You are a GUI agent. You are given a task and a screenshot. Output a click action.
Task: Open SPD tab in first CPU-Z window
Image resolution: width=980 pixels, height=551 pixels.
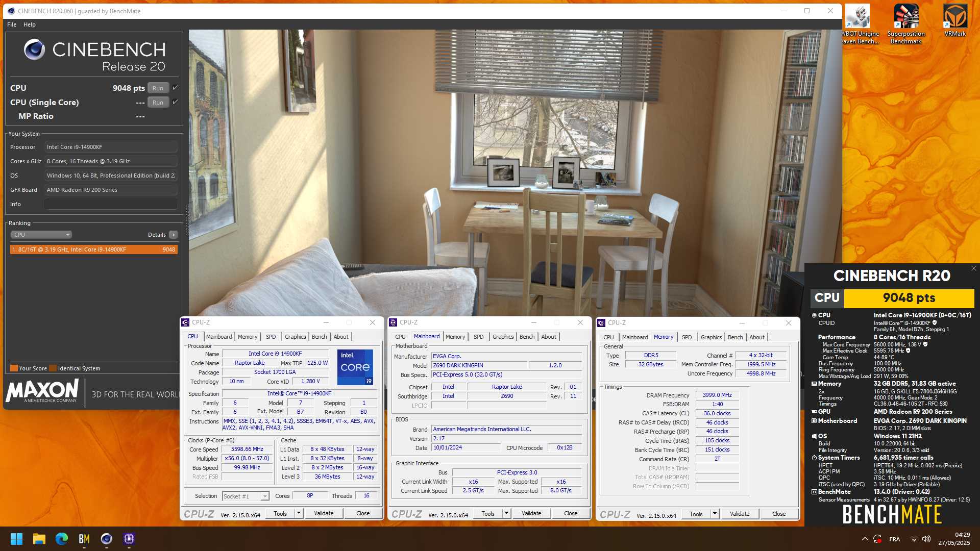click(271, 337)
